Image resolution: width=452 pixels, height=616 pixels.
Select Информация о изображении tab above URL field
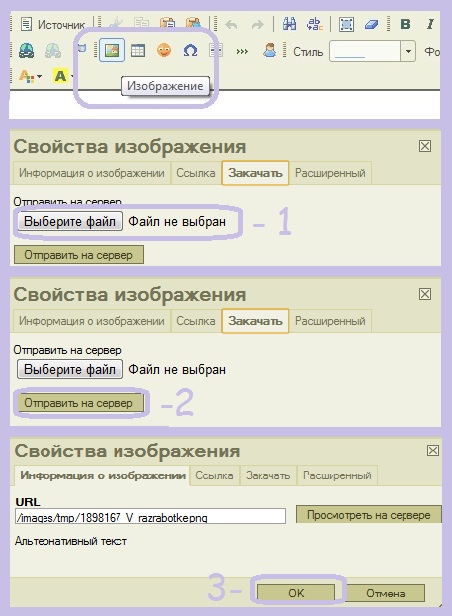tap(102, 475)
